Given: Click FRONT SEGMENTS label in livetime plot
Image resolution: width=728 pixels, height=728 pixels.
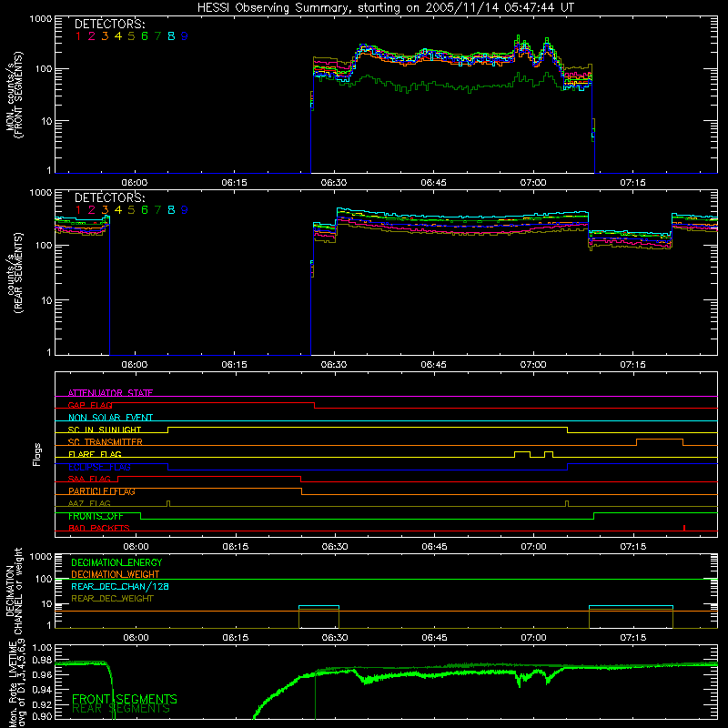Looking at the screenshot, I should 125,699.
